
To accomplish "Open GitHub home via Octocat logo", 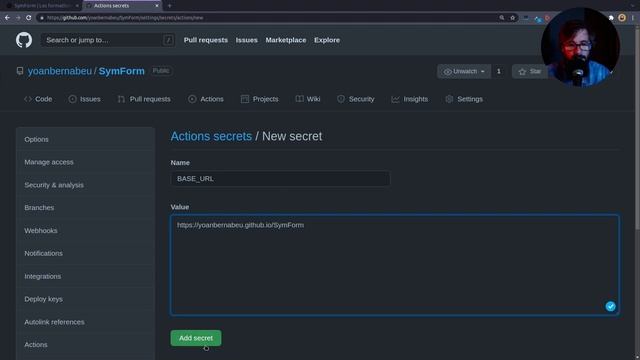I will 24,40.
